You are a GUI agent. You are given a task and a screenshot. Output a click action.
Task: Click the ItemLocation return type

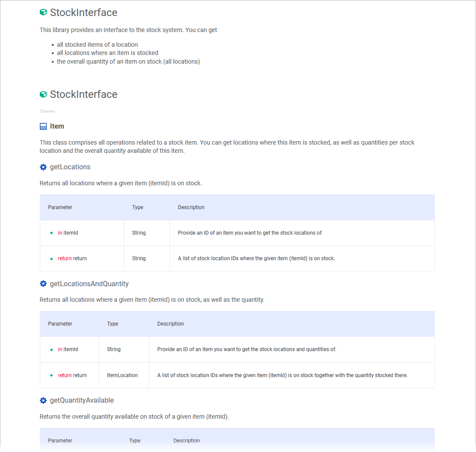pos(122,375)
